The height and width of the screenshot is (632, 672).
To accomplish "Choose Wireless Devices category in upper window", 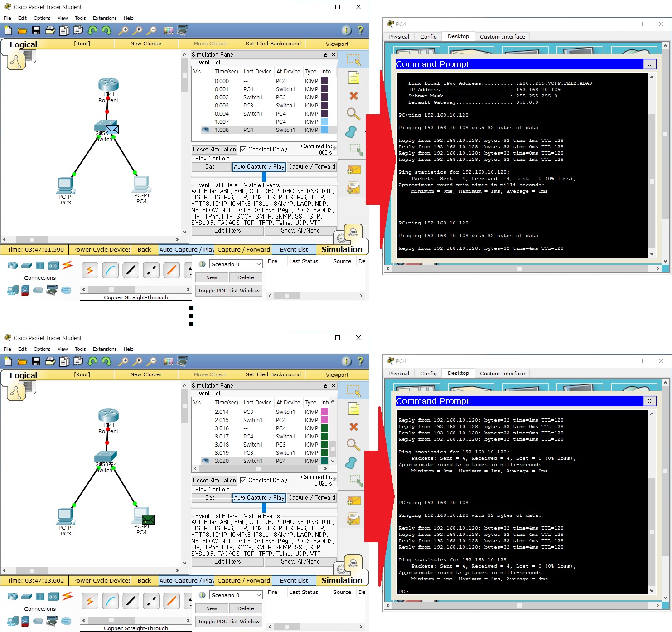I will 53,265.
